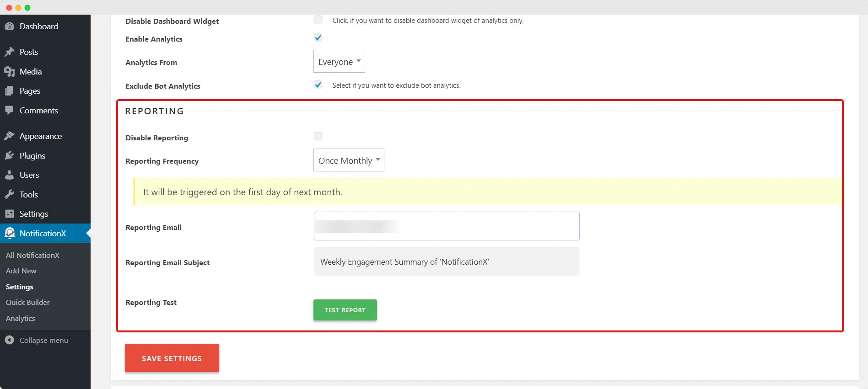Image resolution: width=868 pixels, height=389 pixels.
Task: Click the Dashboard gauge icon
Action: [x=10, y=27]
